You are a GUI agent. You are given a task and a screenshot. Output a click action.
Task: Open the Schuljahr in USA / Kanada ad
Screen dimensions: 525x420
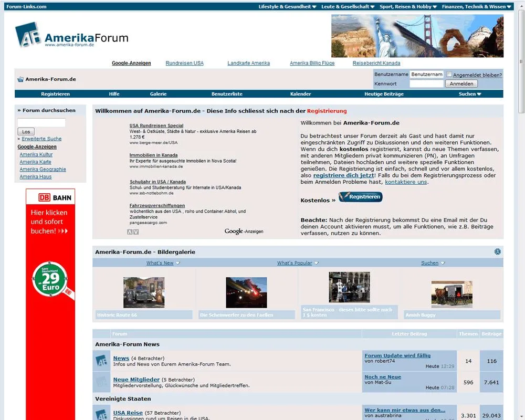click(x=157, y=182)
